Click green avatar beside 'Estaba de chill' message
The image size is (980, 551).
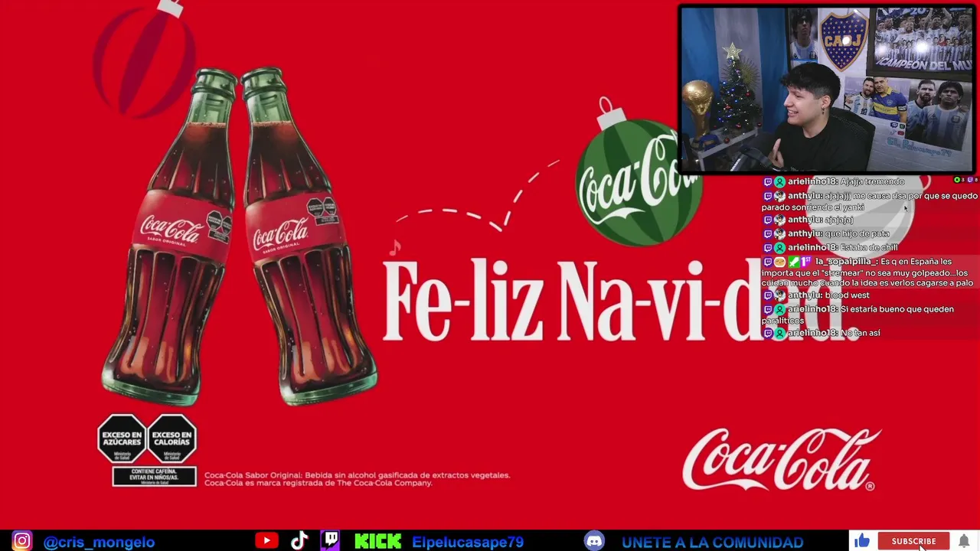coord(779,248)
